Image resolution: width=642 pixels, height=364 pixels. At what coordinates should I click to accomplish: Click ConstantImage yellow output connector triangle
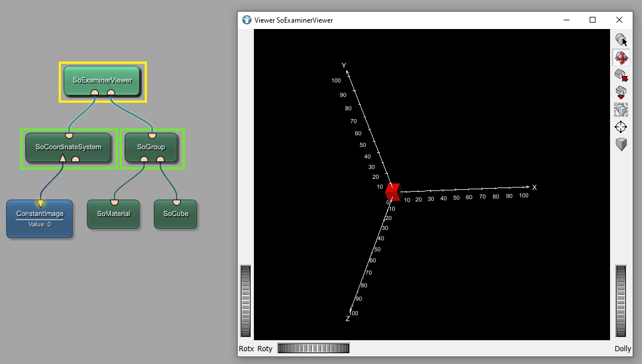(40, 203)
